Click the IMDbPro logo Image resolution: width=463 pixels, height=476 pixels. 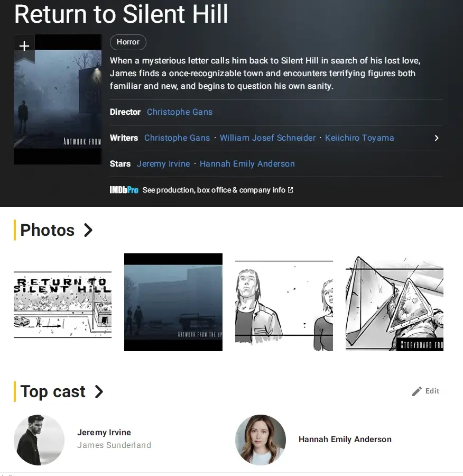click(x=124, y=190)
